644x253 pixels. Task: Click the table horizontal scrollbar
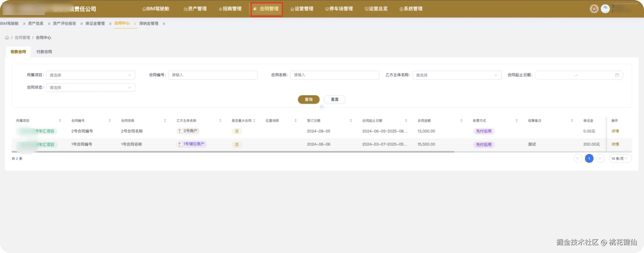233,152
